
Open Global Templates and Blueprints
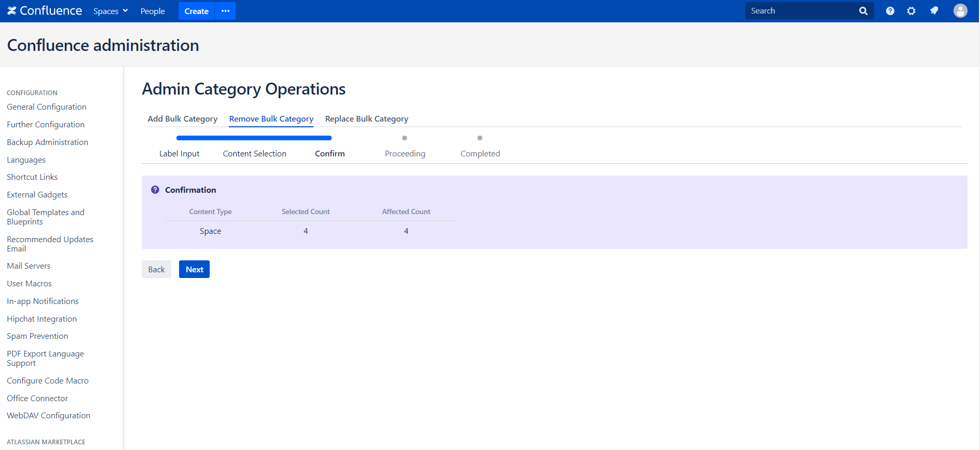[46, 217]
